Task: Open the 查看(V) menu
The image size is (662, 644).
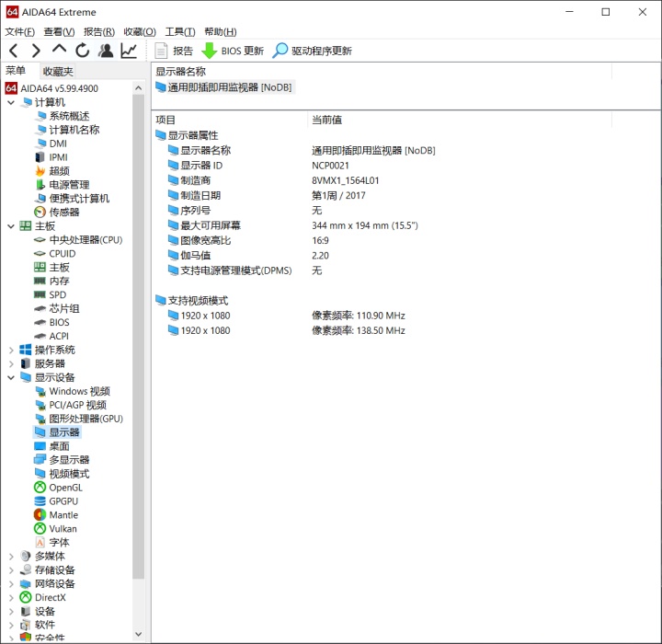Action: tap(59, 31)
